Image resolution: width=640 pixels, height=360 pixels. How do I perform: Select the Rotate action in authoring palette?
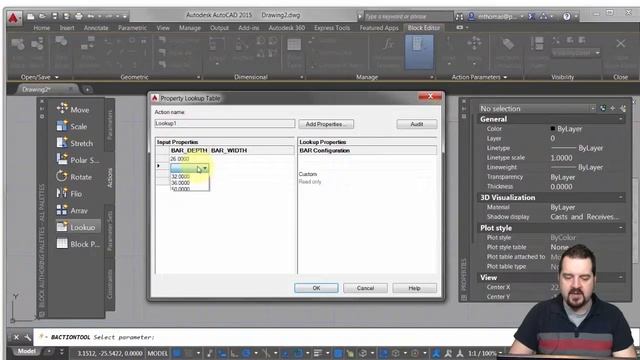pos(75,176)
